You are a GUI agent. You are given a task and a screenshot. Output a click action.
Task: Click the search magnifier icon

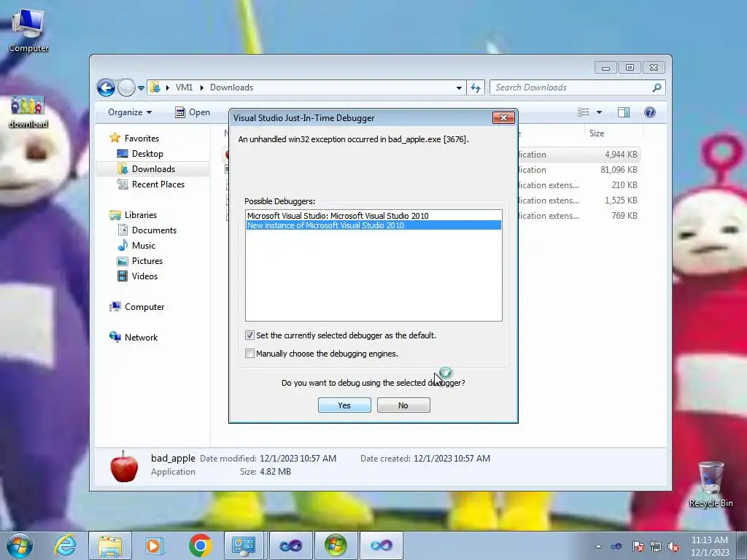point(657,87)
